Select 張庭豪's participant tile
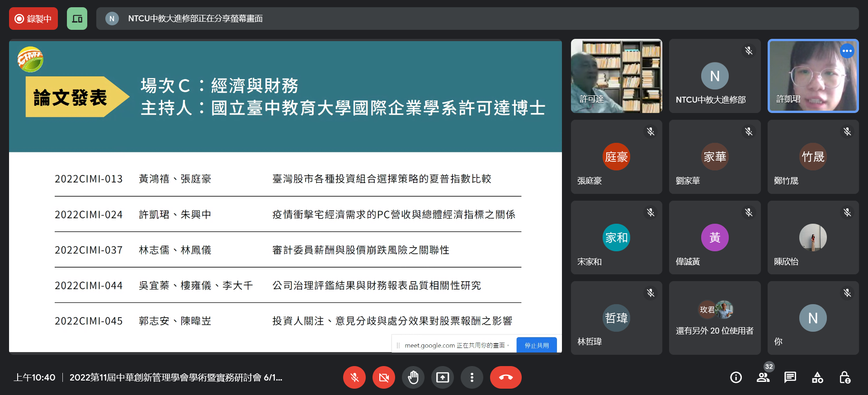 click(x=616, y=157)
